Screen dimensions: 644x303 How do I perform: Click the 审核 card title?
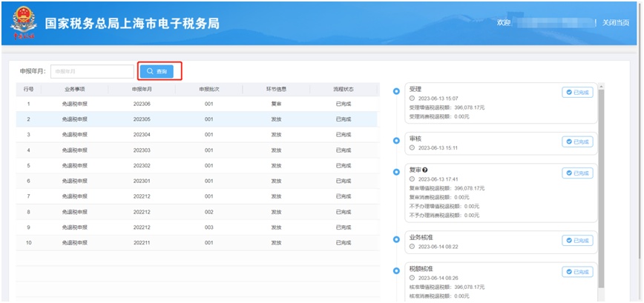[415, 139]
